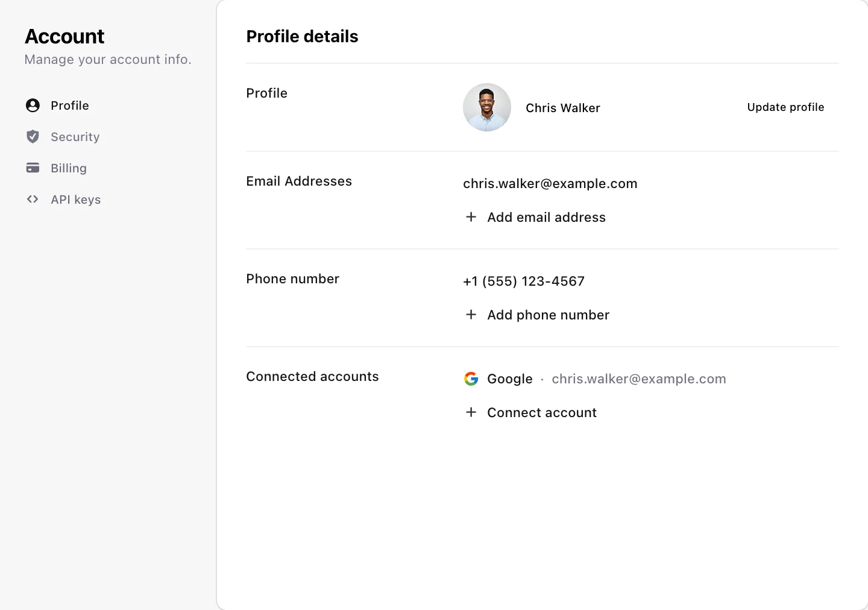The image size is (868, 610).
Task: Click the API keys code brackets icon
Action: [33, 200]
